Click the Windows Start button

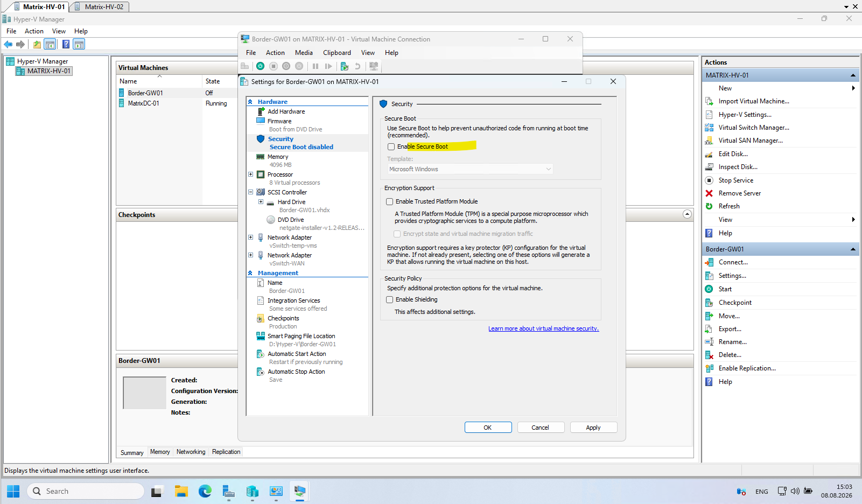pos(13,491)
